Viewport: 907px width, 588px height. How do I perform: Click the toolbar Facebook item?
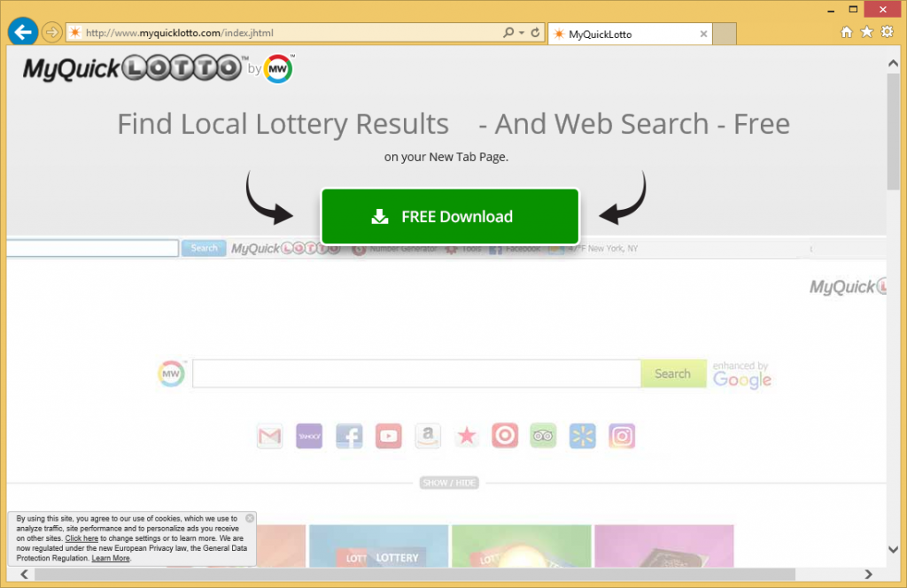click(x=515, y=249)
